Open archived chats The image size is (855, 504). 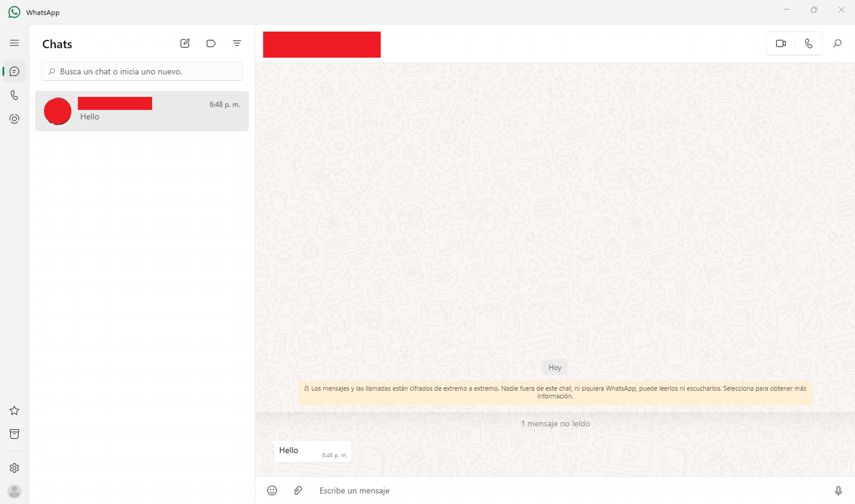(x=14, y=434)
